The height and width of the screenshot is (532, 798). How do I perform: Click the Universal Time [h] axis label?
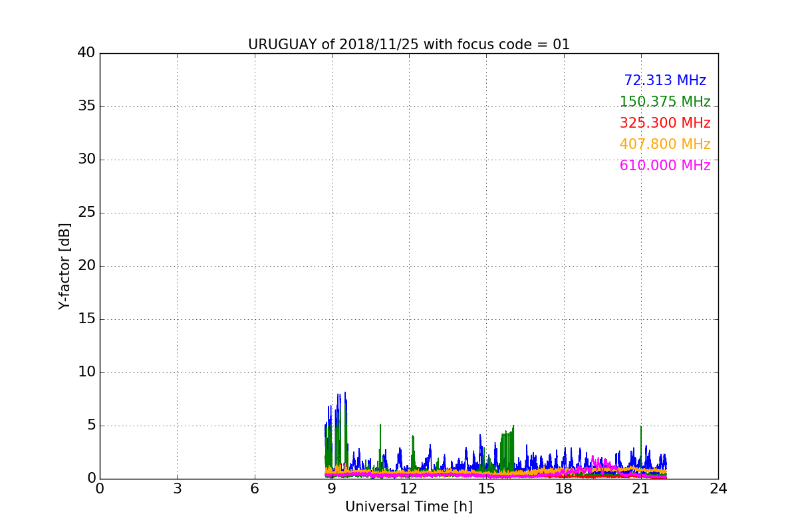[x=409, y=507]
